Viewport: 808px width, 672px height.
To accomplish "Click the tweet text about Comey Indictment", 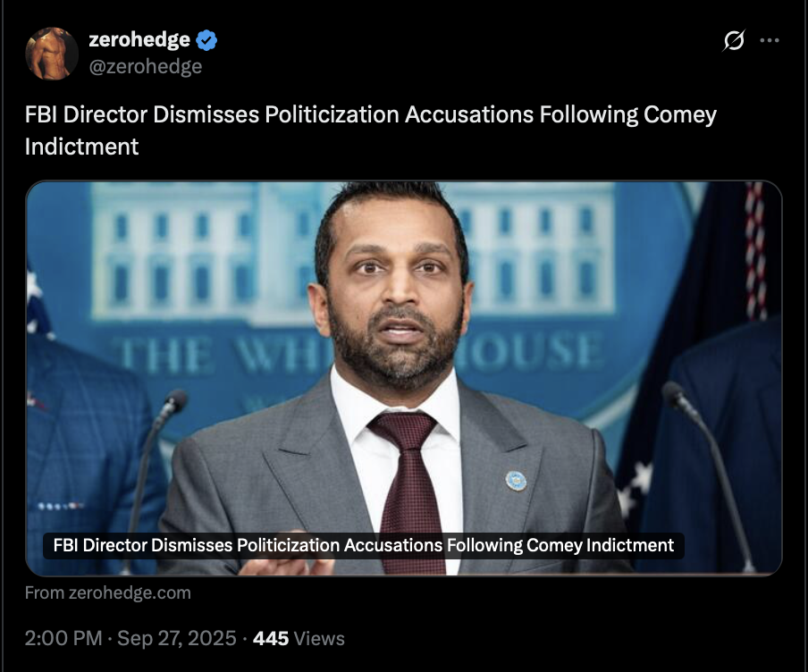I will click(370, 115).
